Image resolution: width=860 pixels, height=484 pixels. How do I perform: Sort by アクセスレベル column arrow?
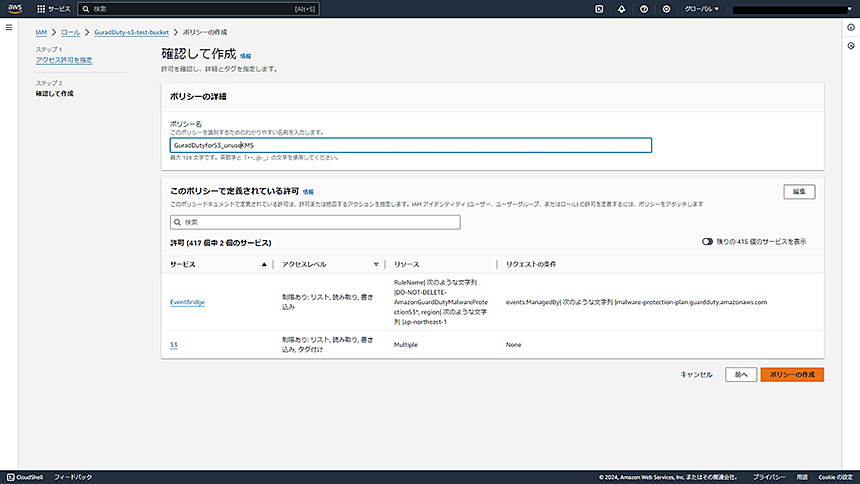(376, 264)
